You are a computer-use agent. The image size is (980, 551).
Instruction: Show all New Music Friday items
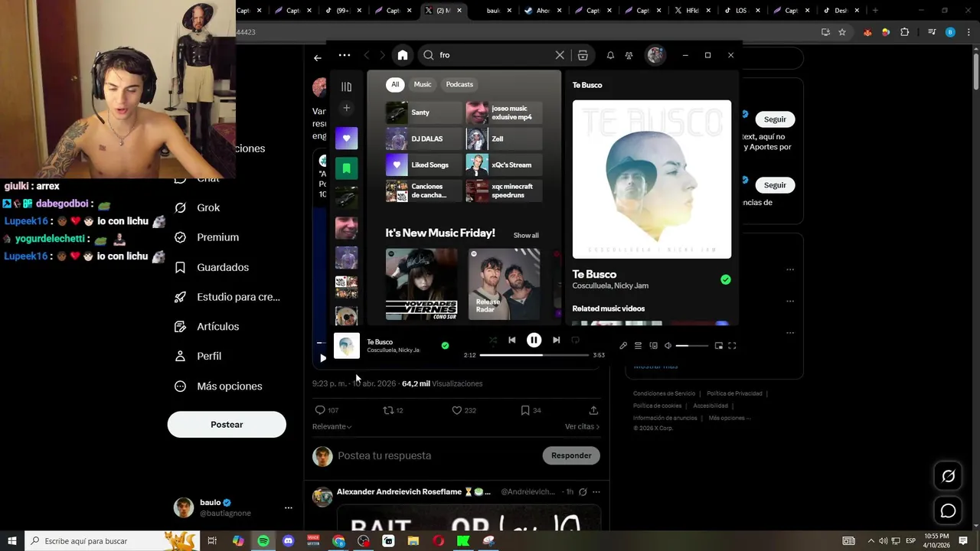coord(526,235)
